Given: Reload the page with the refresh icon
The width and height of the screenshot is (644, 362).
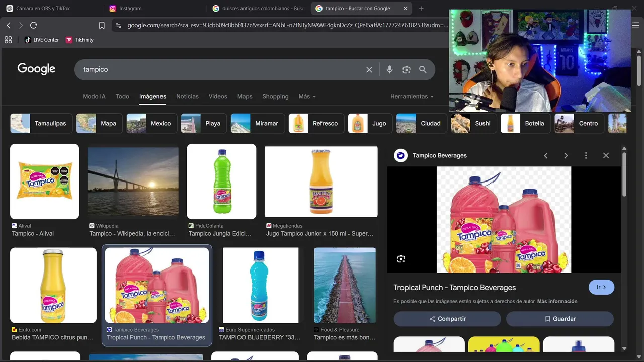Looking at the screenshot, I should [x=34, y=25].
